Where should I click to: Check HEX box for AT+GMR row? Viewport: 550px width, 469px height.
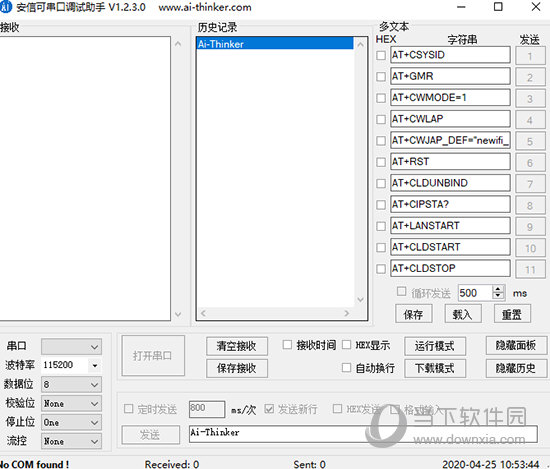point(381,76)
